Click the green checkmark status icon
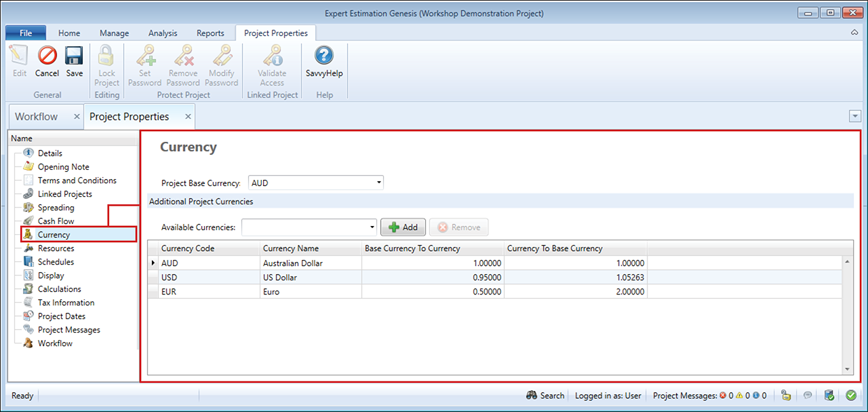The image size is (868, 412). tap(850, 396)
